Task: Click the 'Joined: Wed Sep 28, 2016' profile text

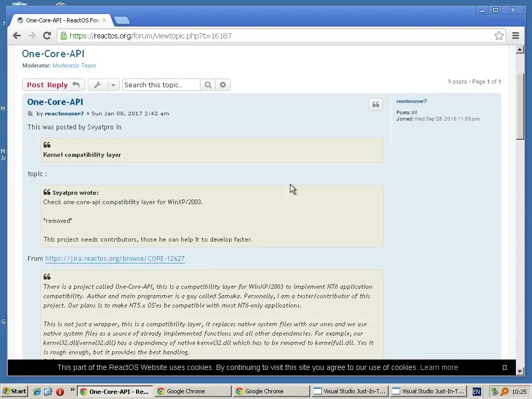Action: click(x=438, y=119)
